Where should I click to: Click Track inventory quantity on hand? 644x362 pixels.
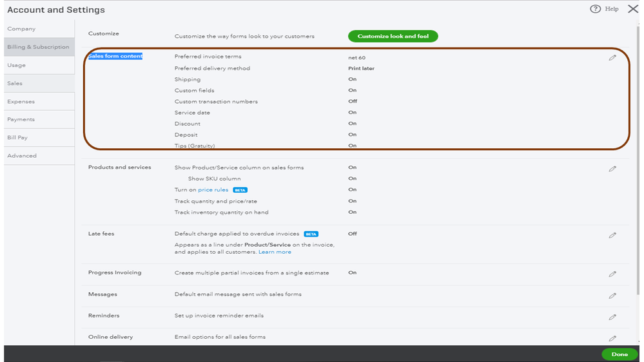pos(221,212)
